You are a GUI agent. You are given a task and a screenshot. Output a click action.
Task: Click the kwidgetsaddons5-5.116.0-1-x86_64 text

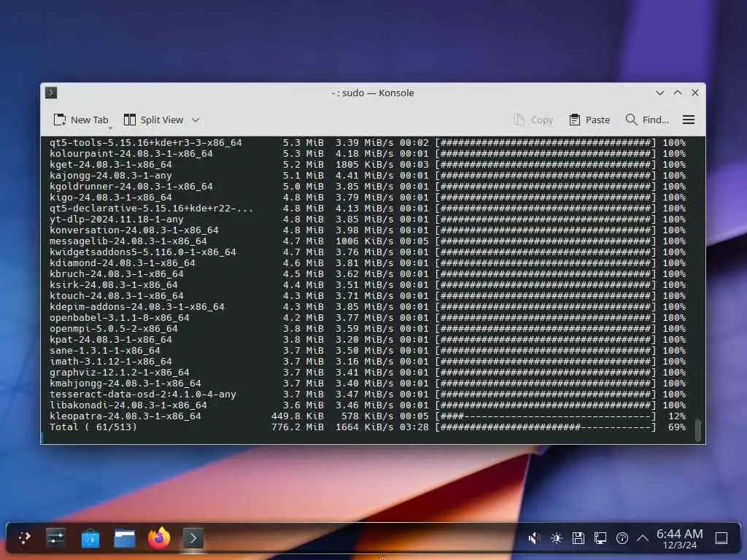click(x=142, y=252)
